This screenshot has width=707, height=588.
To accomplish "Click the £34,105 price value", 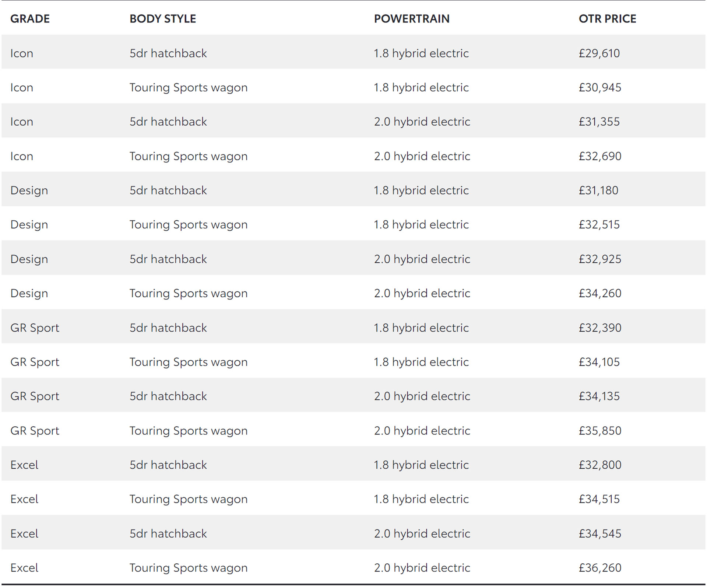I will point(599,362).
